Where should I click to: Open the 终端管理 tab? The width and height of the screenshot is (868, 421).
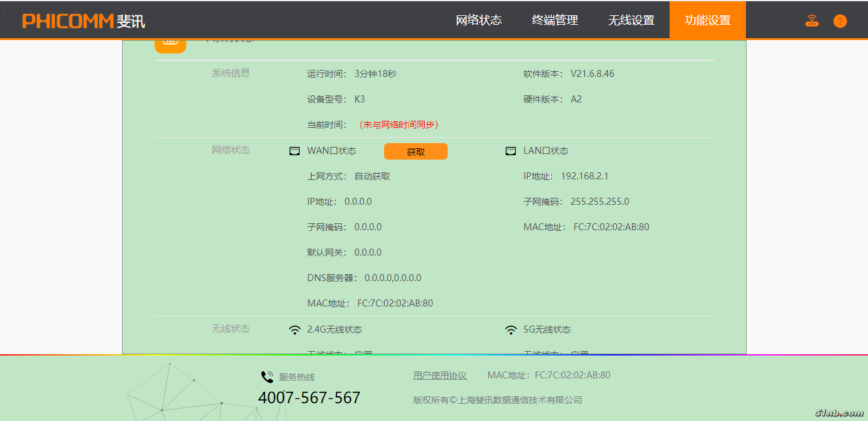555,20
